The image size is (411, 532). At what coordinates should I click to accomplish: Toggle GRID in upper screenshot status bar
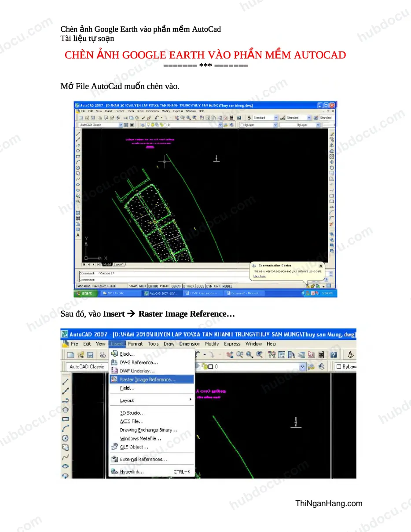coord(142,286)
